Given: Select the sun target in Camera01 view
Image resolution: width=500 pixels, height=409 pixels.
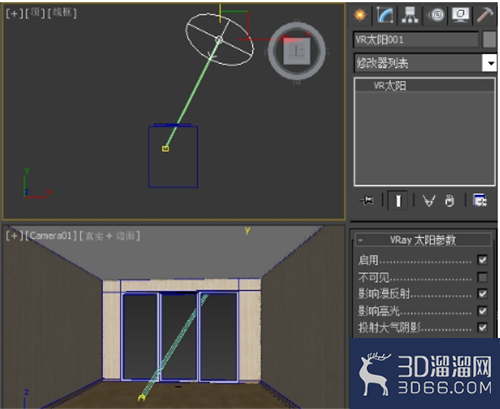Looking at the screenshot, I should pyautogui.click(x=141, y=398).
